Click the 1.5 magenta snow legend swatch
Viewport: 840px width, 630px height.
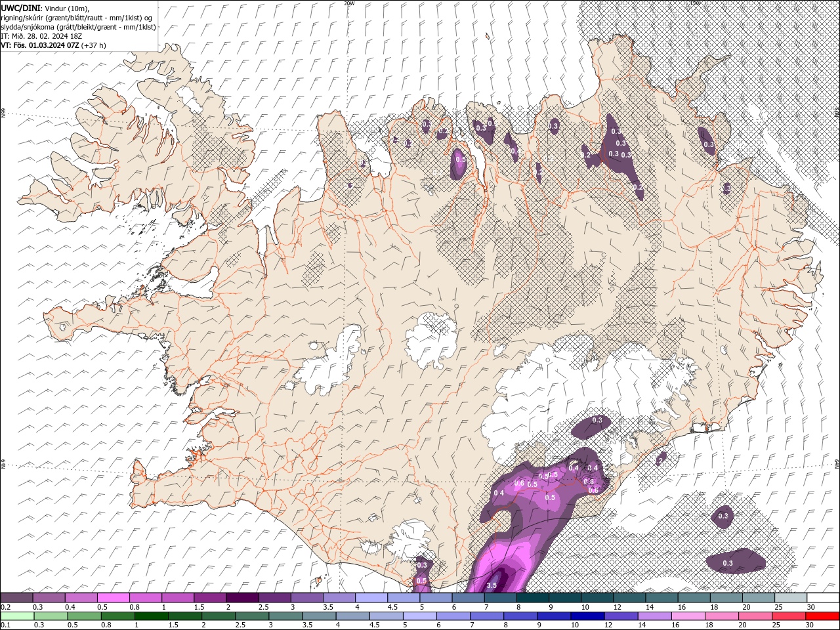(210, 598)
